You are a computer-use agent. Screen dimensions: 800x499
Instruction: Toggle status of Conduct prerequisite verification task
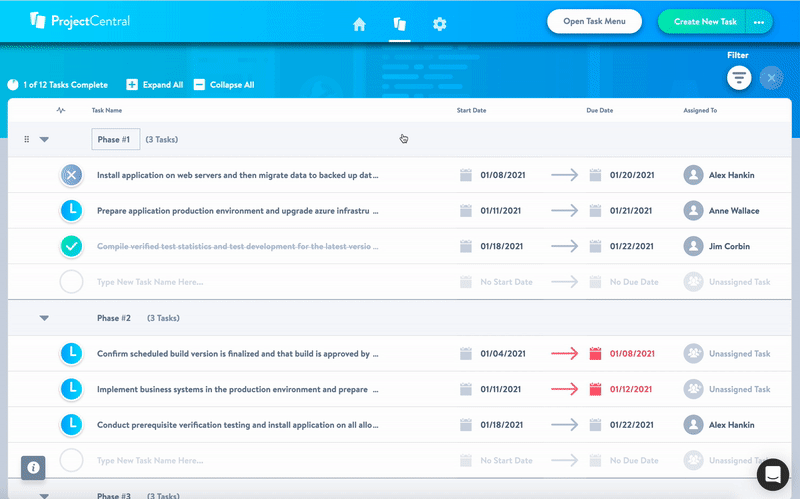tap(71, 425)
